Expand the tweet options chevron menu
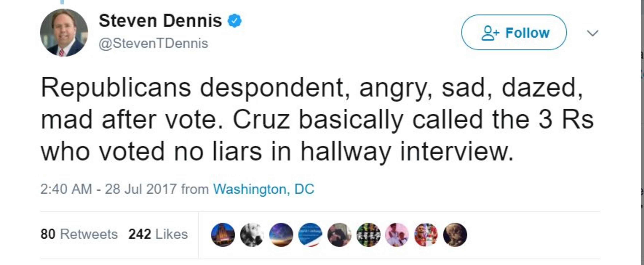Image resolution: width=644 pixels, height=265 pixels. click(592, 33)
